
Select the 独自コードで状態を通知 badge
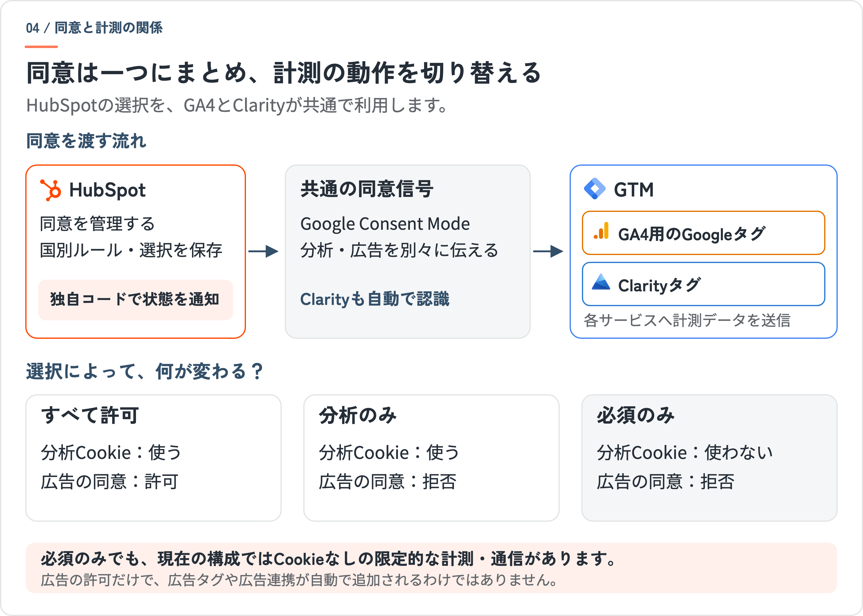[x=136, y=300]
